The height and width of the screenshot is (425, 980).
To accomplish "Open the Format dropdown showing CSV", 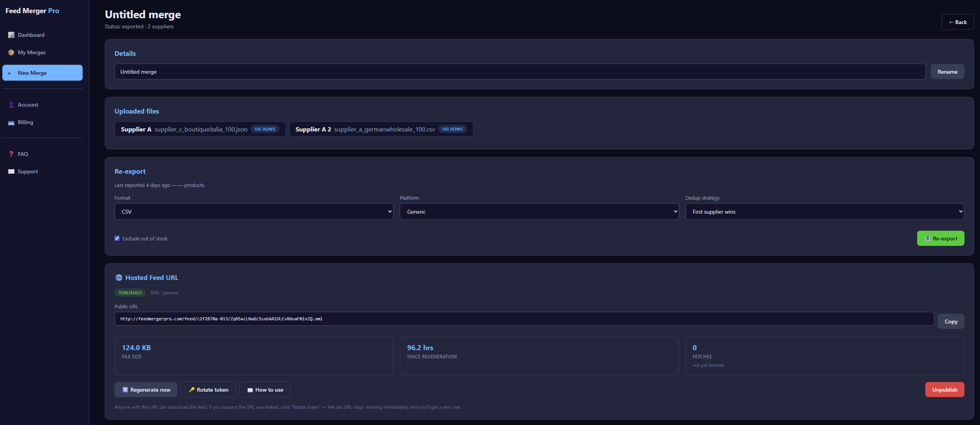I will [x=254, y=212].
